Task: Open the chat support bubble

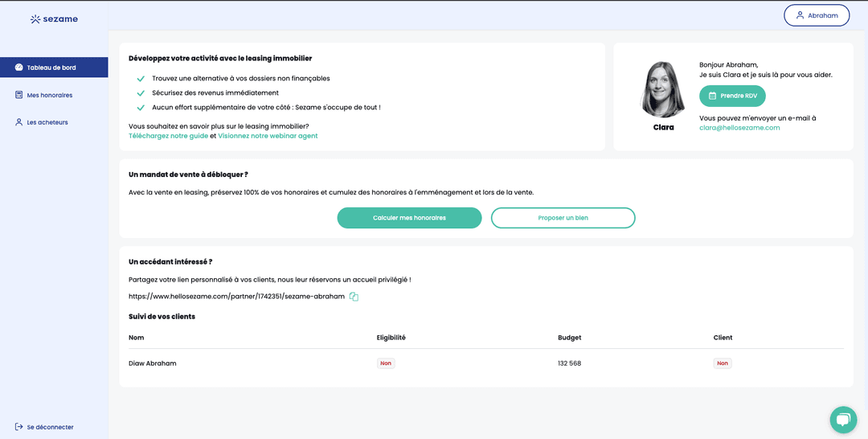Action: (x=843, y=419)
